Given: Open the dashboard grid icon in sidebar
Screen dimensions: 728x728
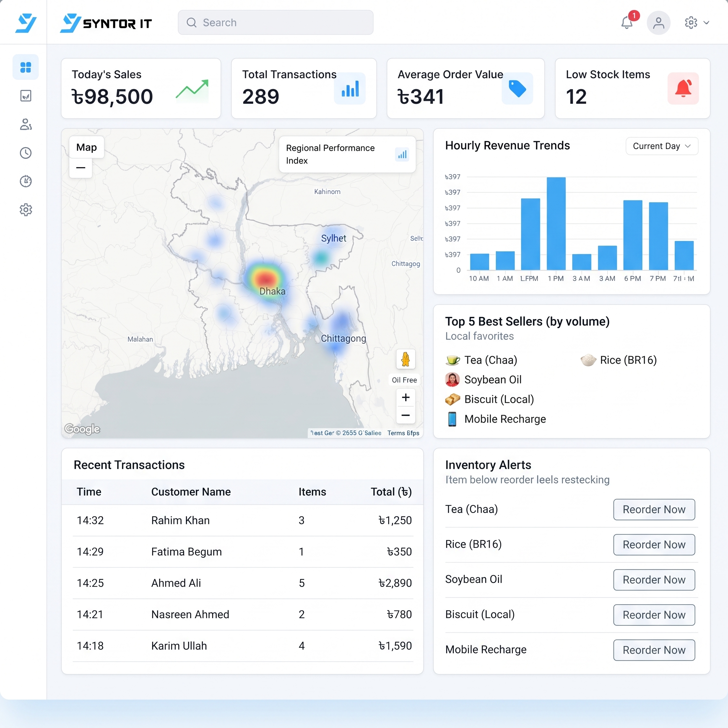Looking at the screenshot, I should point(26,68).
